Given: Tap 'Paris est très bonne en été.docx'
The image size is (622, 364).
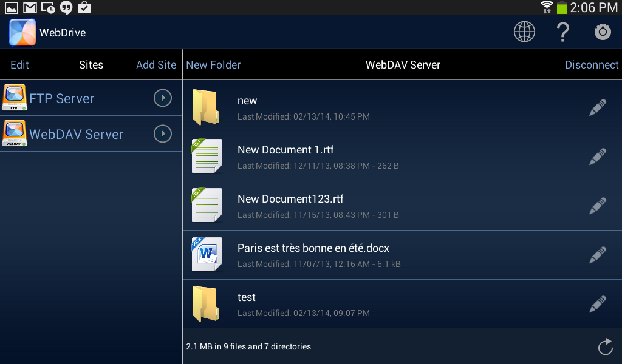Looking at the screenshot, I should 313,248.
